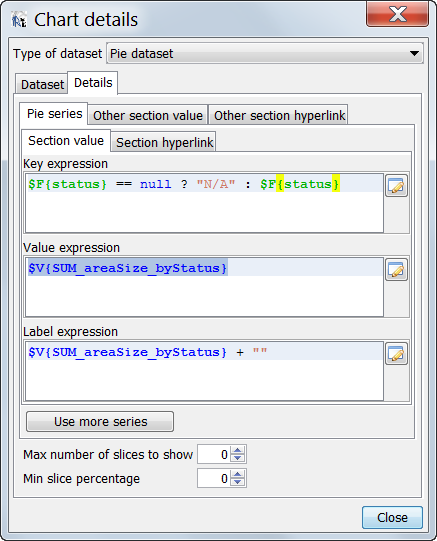The height and width of the screenshot is (541, 437).
Task: Click the Key expression label
Action: (x=66, y=164)
